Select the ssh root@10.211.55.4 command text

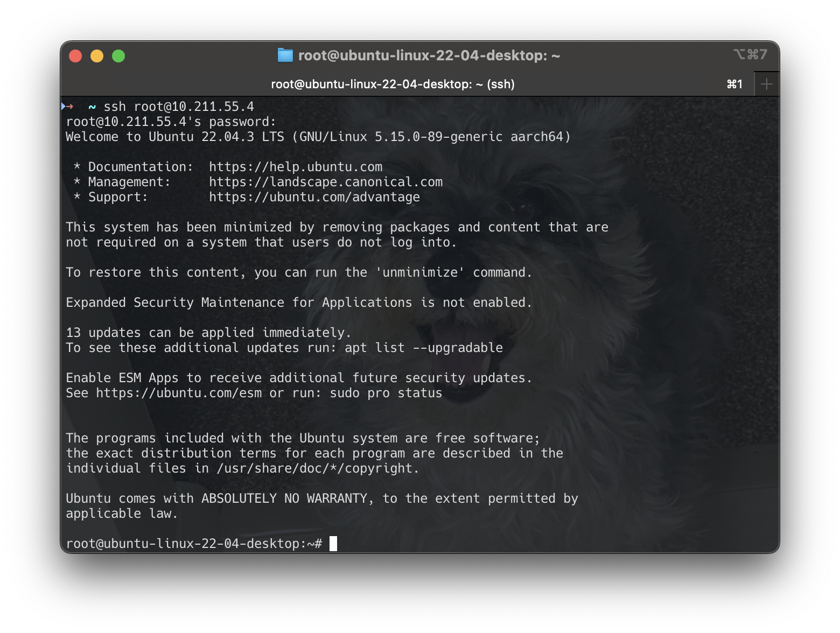pyautogui.click(x=180, y=106)
